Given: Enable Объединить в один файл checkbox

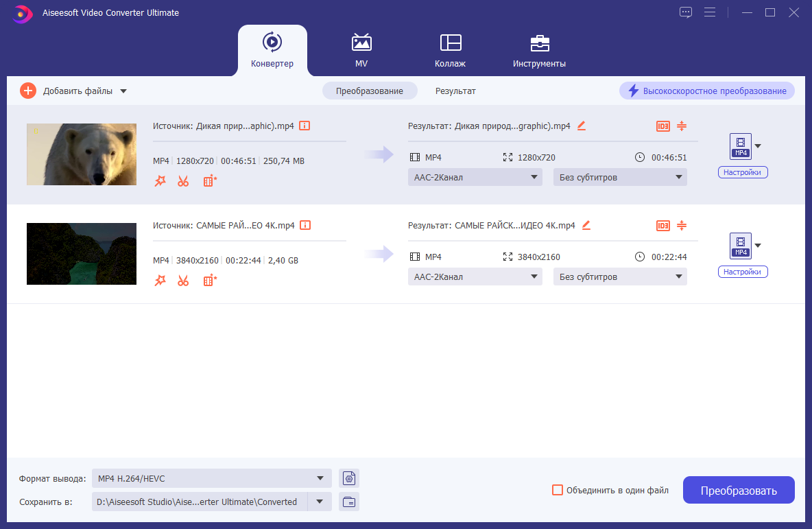Looking at the screenshot, I should (558, 490).
